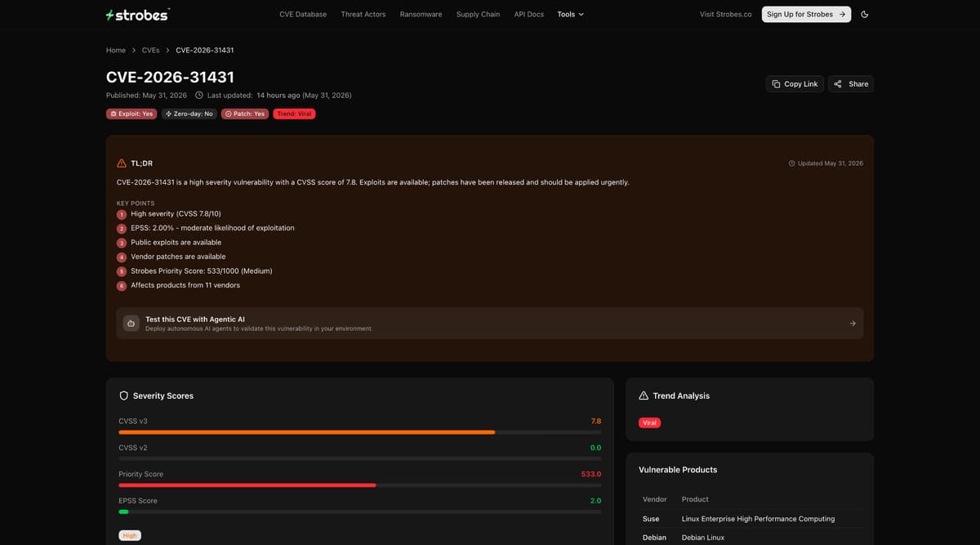This screenshot has height=545, width=980.
Task: Open API Docs
Action: coord(529,14)
